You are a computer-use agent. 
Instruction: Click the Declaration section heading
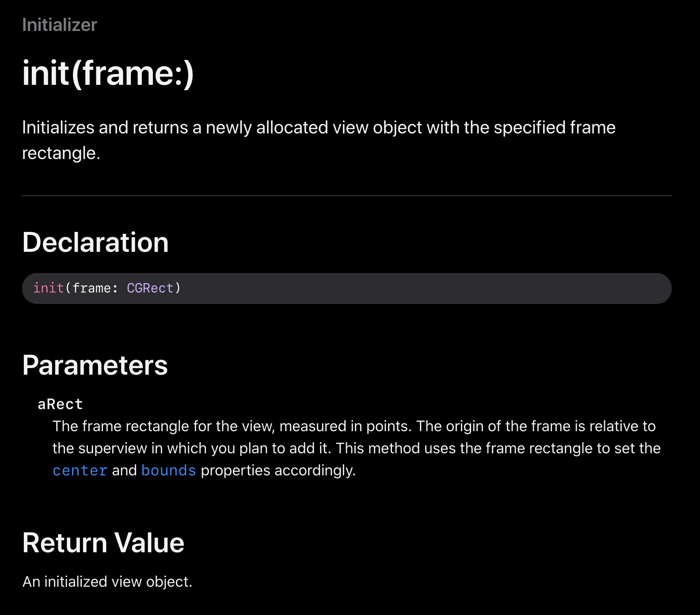click(x=95, y=242)
